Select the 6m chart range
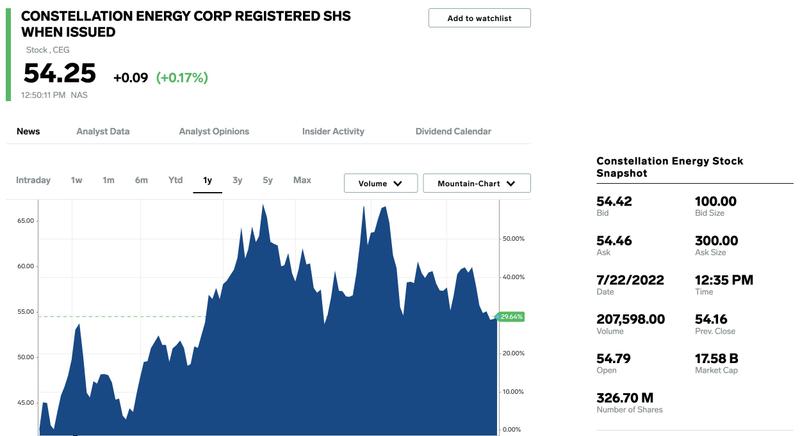The width and height of the screenshot is (800, 436). (x=141, y=180)
